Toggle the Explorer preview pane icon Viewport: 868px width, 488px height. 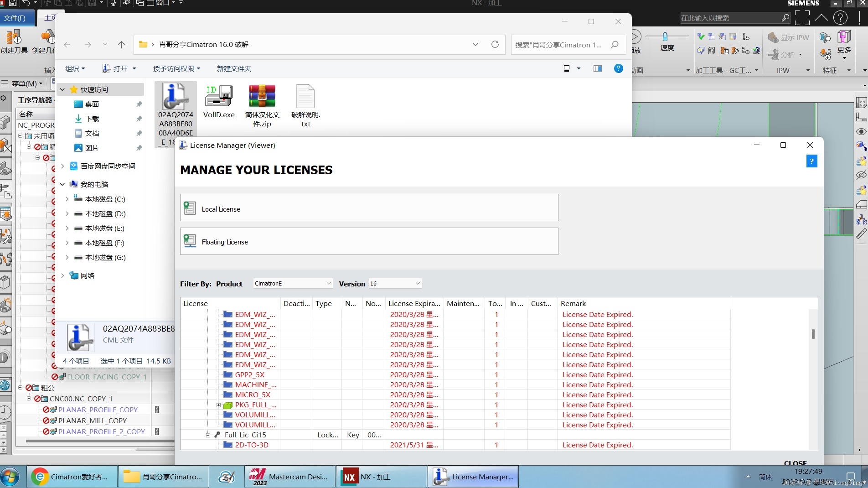click(x=597, y=68)
